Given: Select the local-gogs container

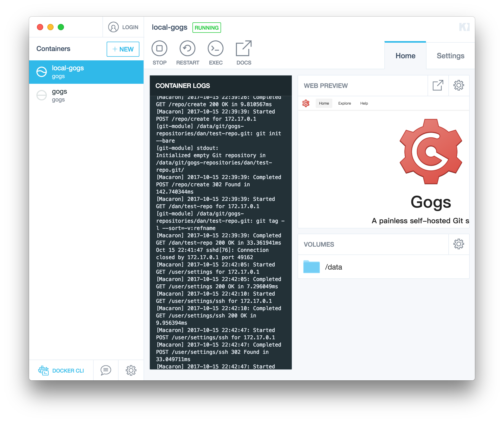Looking at the screenshot, I should [86, 72].
